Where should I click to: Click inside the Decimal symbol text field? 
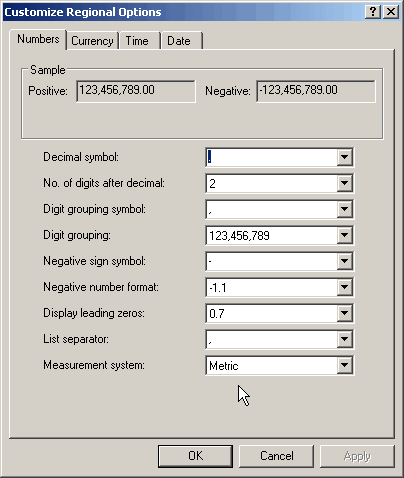click(x=271, y=157)
